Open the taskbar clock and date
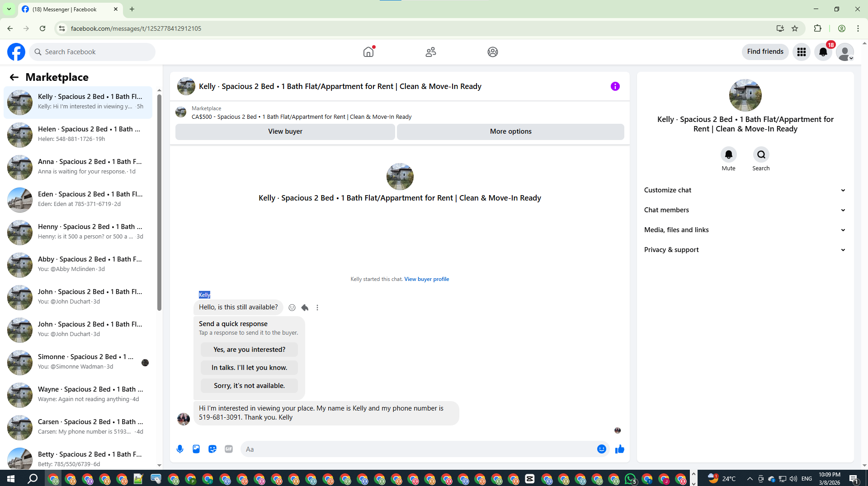868x486 pixels. point(829,479)
